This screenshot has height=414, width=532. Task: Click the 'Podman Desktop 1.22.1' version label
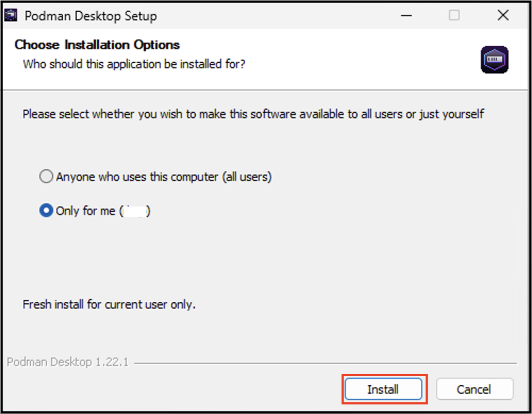[68, 361]
